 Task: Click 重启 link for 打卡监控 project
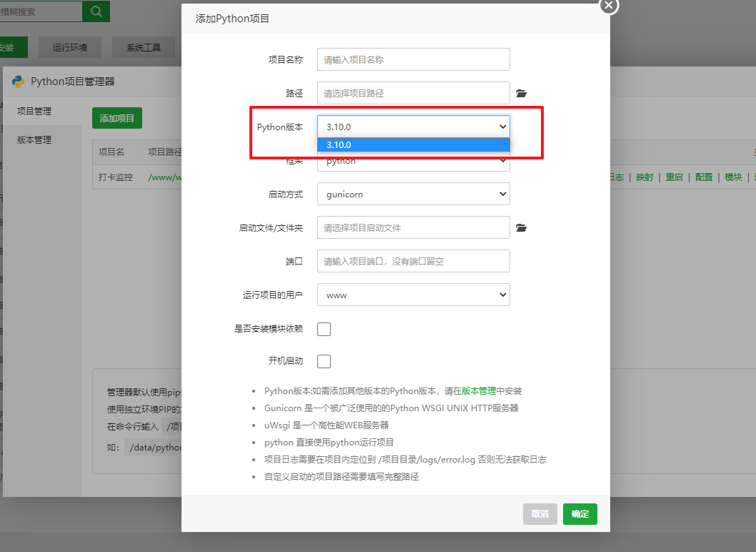(x=674, y=177)
